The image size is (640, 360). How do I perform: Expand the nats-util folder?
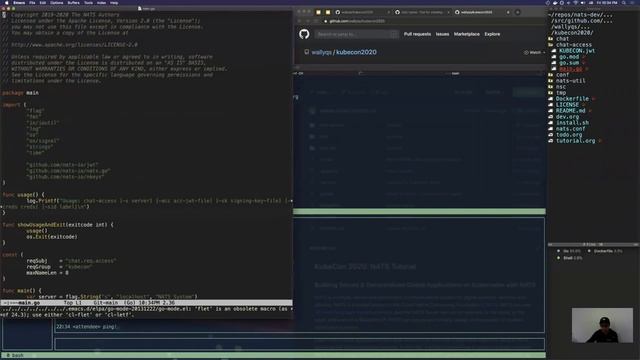570,81
